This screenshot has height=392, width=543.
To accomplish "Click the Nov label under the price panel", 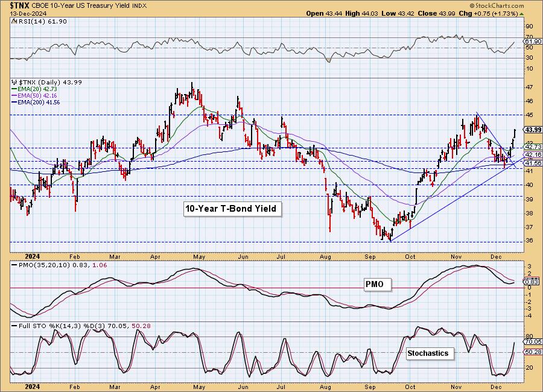I will [457, 257].
